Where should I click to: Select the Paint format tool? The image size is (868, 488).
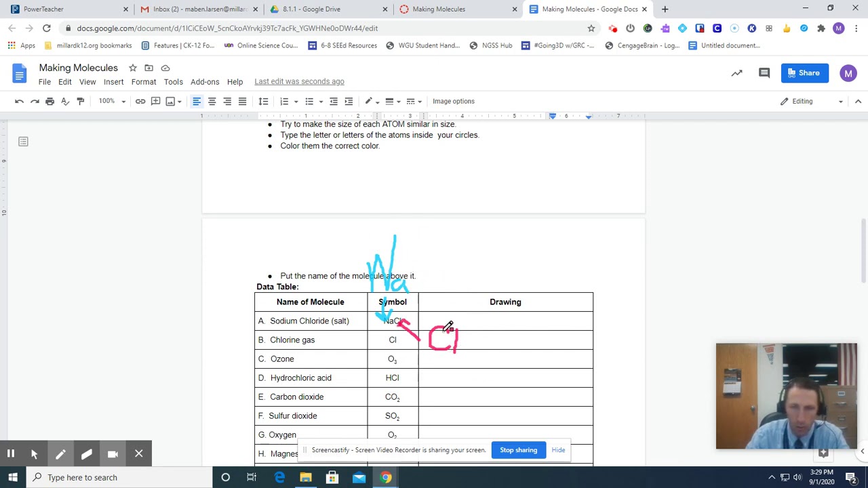(81, 101)
